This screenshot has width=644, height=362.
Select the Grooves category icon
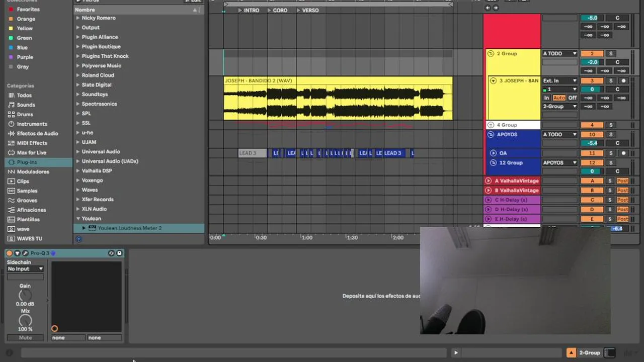click(x=11, y=201)
